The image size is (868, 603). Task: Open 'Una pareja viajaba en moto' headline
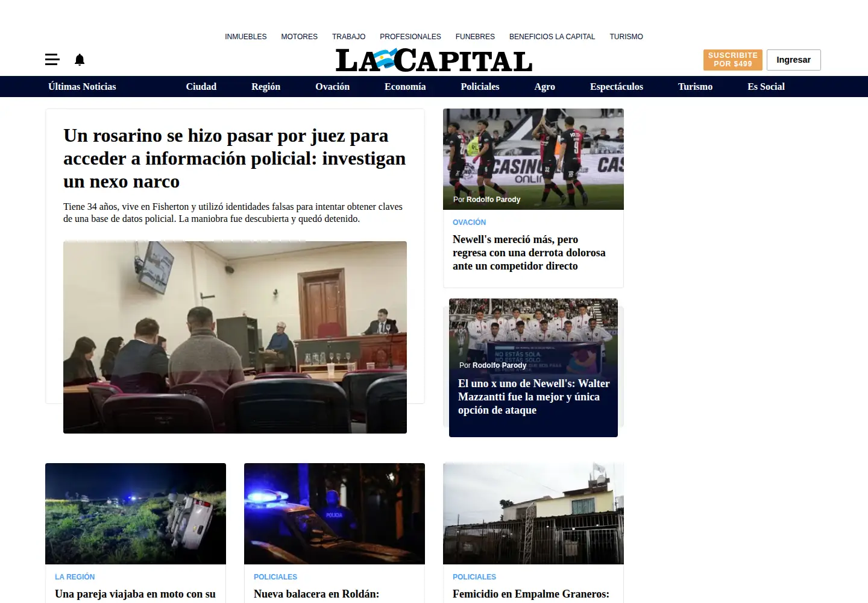tap(135, 594)
